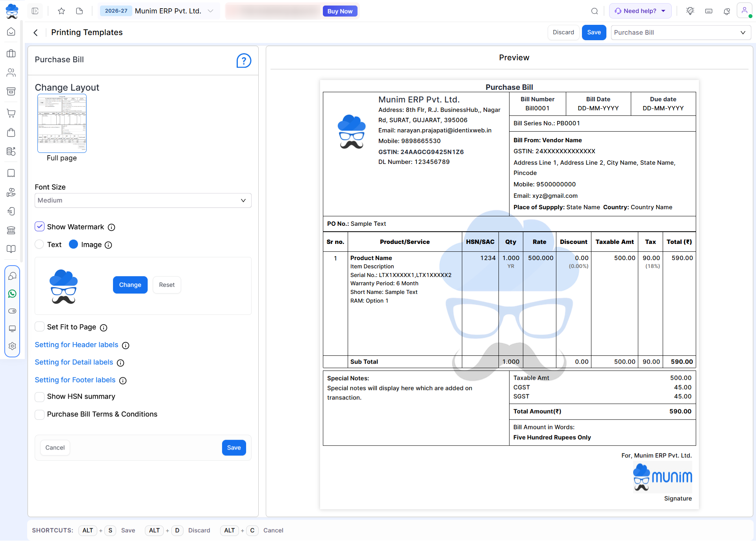The height and width of the screenshot is (541, 756).
Task: Open the keyboard shortcuts icon
Action: pos(709,11)
